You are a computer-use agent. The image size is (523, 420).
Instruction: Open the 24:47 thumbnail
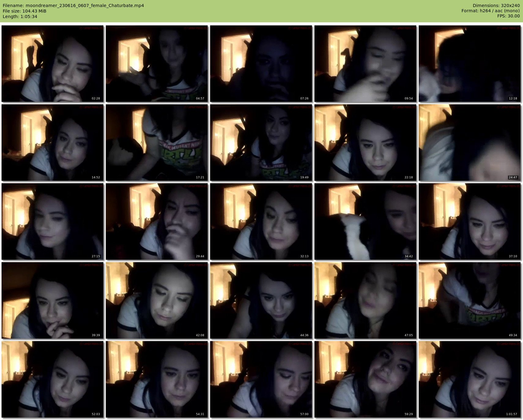coord(470,143)
